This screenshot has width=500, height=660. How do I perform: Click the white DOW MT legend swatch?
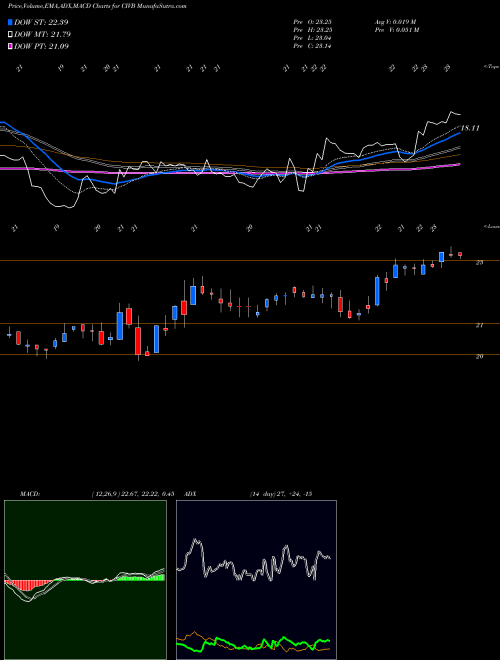point(10,35)
